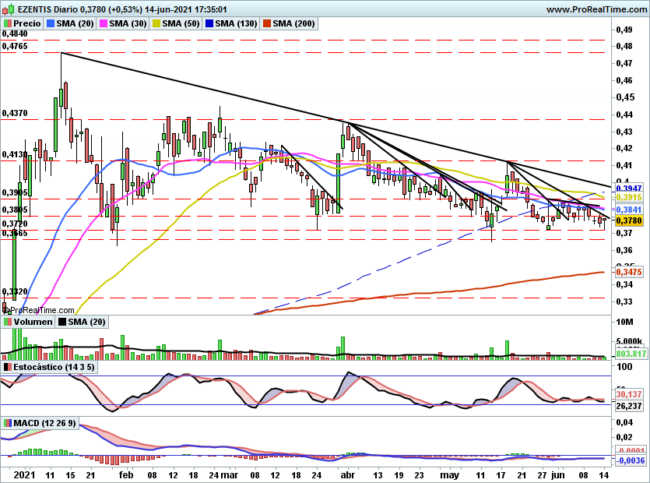650x483 pixels.
Task: Click the may date axis label
Action: pyautogui.click(x=449, y=476)
